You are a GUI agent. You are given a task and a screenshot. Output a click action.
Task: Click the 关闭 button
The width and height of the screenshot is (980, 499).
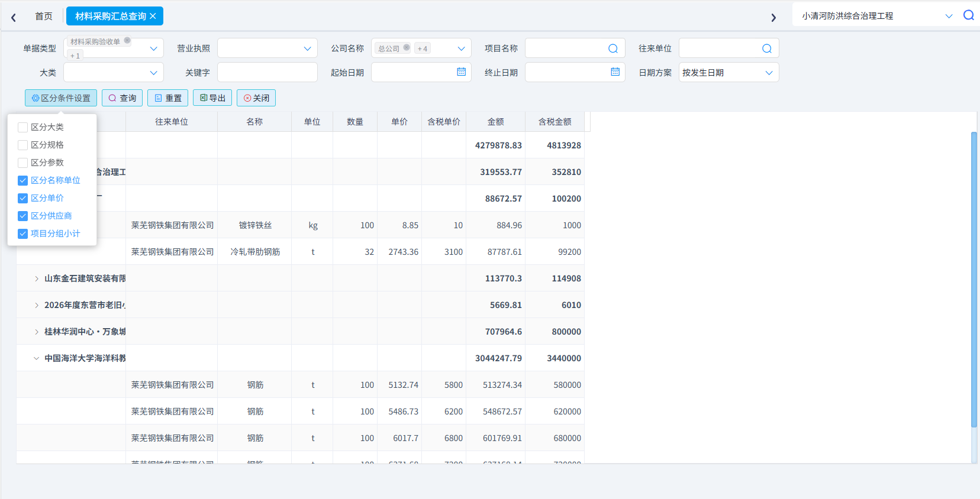tap(256, 98)
